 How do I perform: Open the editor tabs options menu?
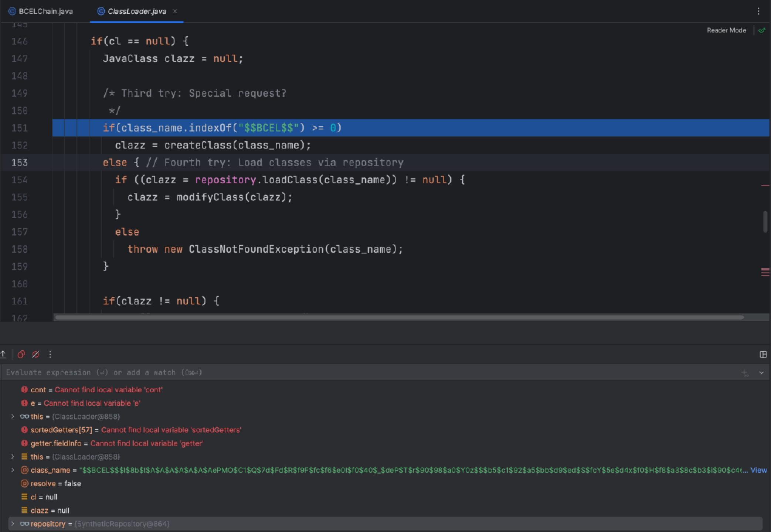click(x=759, y=11)
